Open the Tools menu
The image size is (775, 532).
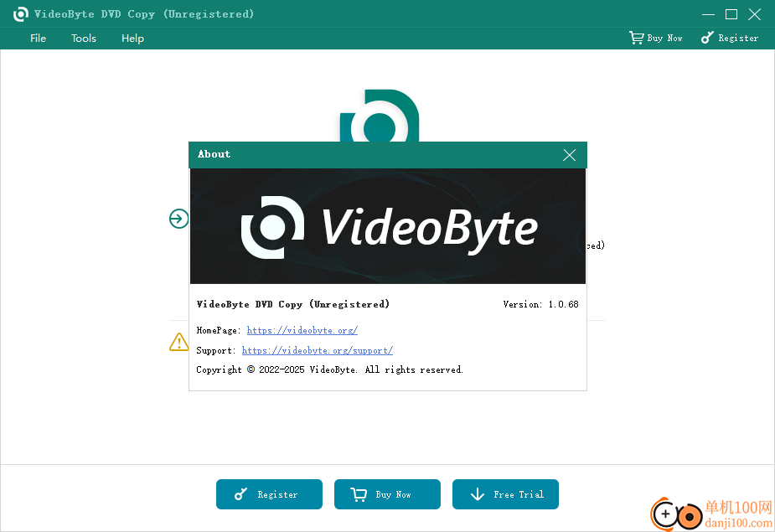pyautogui.click(x=84, y=38)
